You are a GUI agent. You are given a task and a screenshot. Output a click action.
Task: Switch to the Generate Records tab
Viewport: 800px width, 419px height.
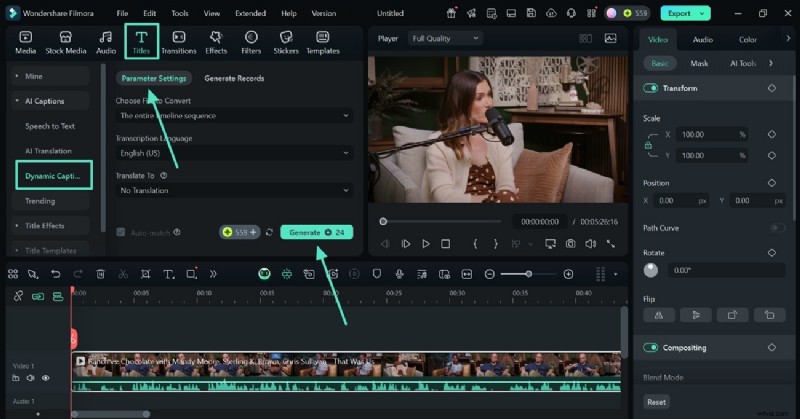[234, 78]
